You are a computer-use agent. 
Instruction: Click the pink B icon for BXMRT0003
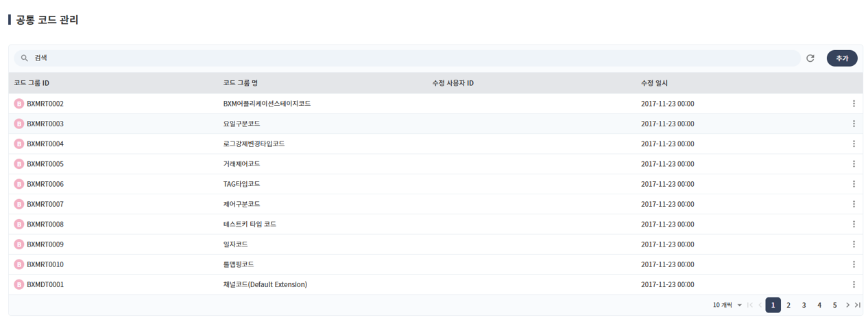pyautogui.click(x=19, y=124)
